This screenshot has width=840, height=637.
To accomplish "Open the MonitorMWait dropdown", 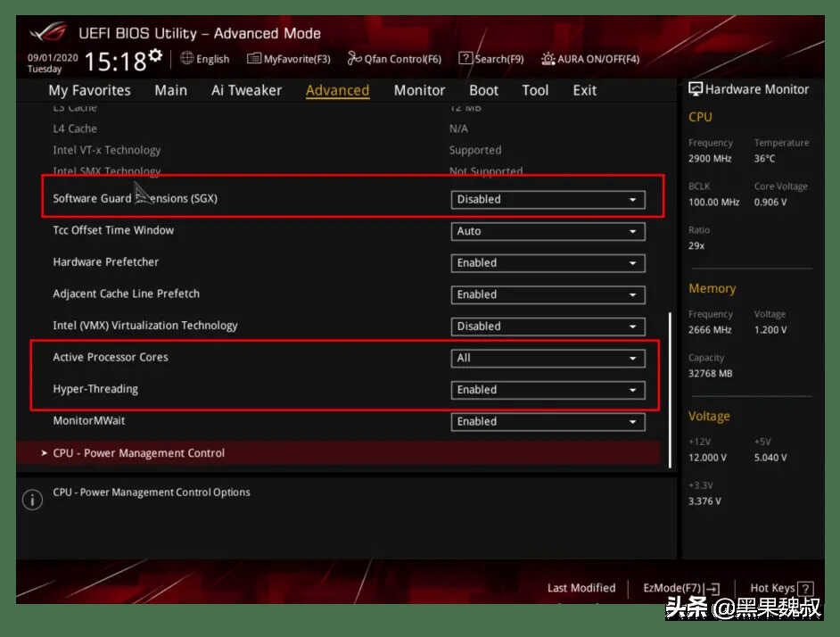I will pos(548,421).
